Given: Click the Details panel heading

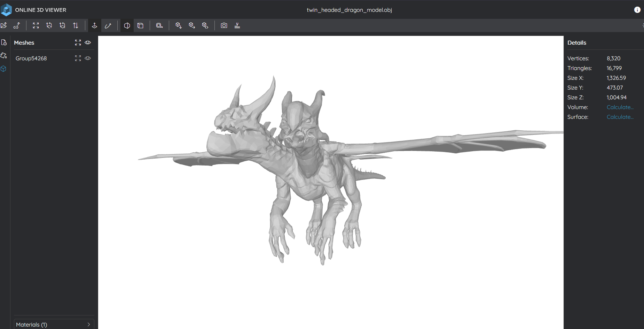Looking at the screenshot, I should [x=577, y=43].
